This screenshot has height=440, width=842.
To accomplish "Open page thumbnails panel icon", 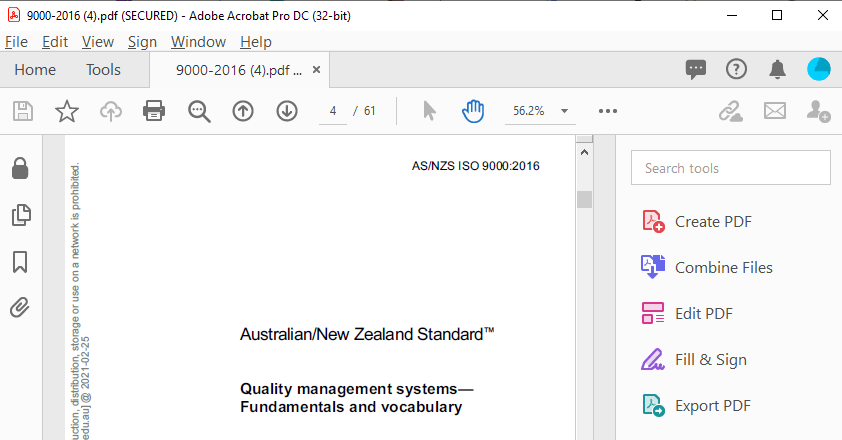I will click(x=21, y=215).
